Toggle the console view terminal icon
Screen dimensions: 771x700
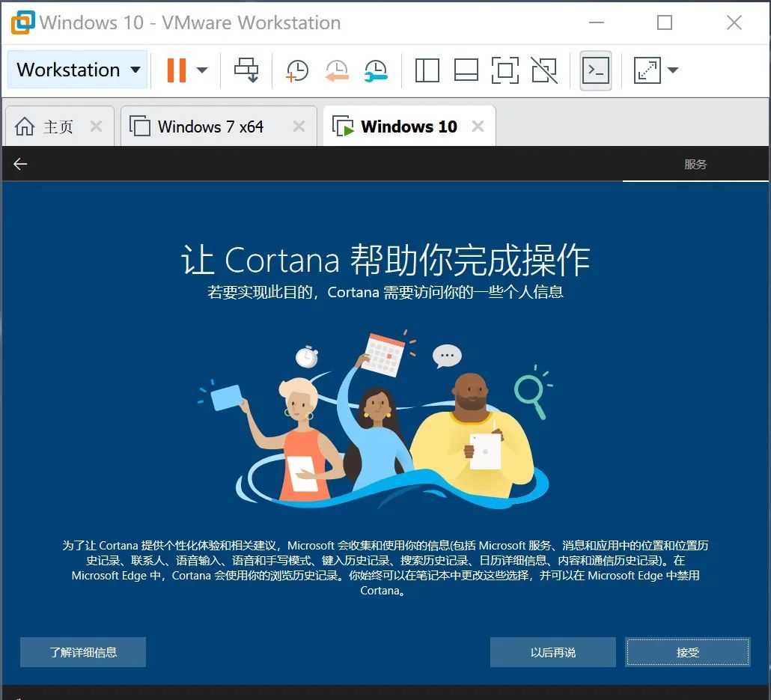pos(595,70)
